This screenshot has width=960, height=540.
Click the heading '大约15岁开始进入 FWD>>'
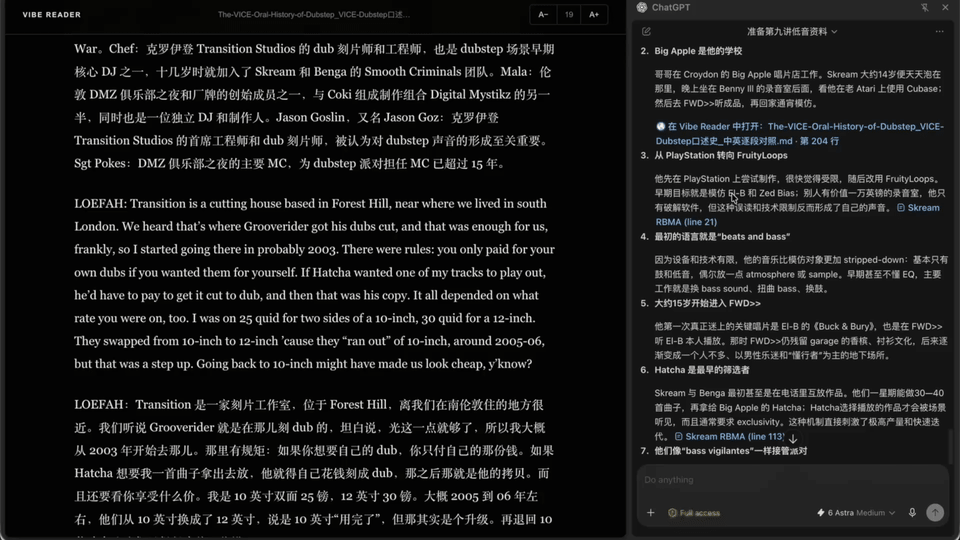(707, 303)
